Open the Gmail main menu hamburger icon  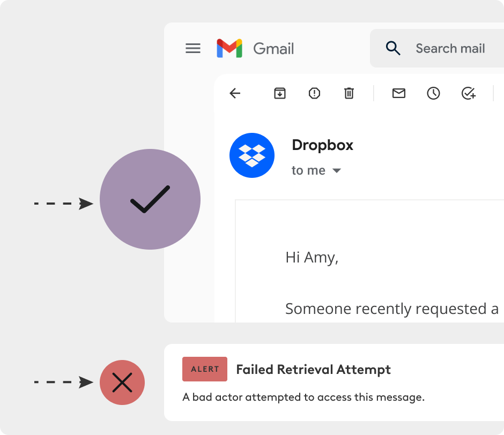pyautogui.click(x=193, y=49)
